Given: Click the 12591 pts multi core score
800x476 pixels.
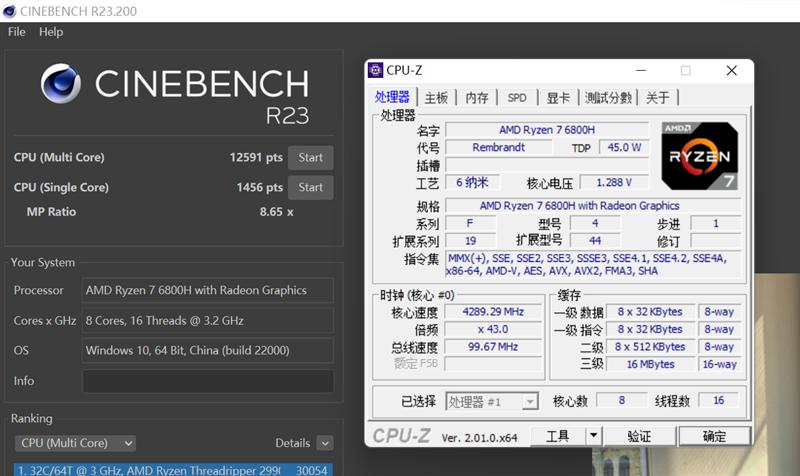Looking at the screenshot, I should (256, 157).
